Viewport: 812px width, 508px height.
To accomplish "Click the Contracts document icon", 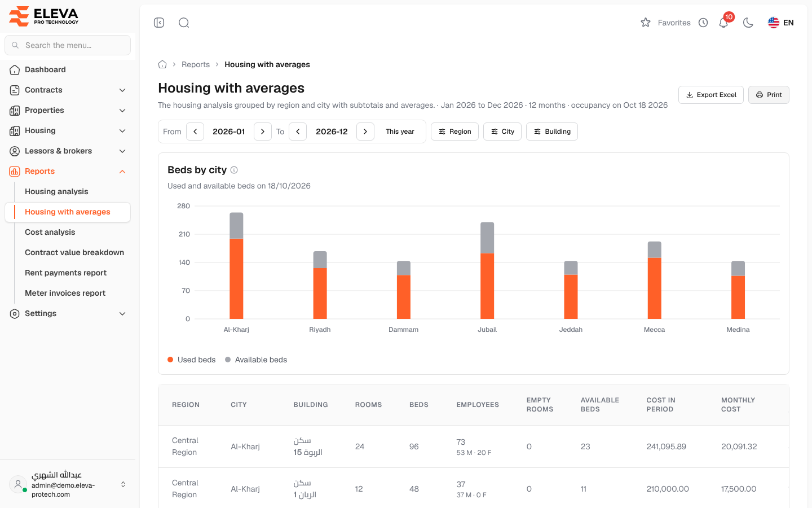I will [15, 90].
